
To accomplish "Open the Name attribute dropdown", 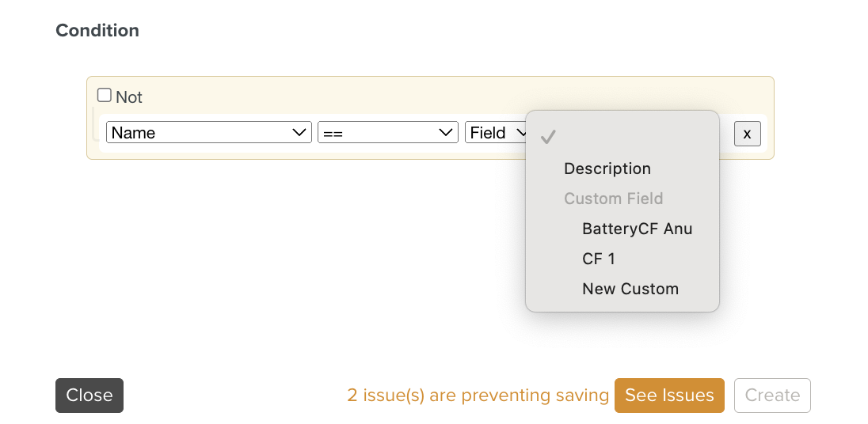I will coord(208,133).
